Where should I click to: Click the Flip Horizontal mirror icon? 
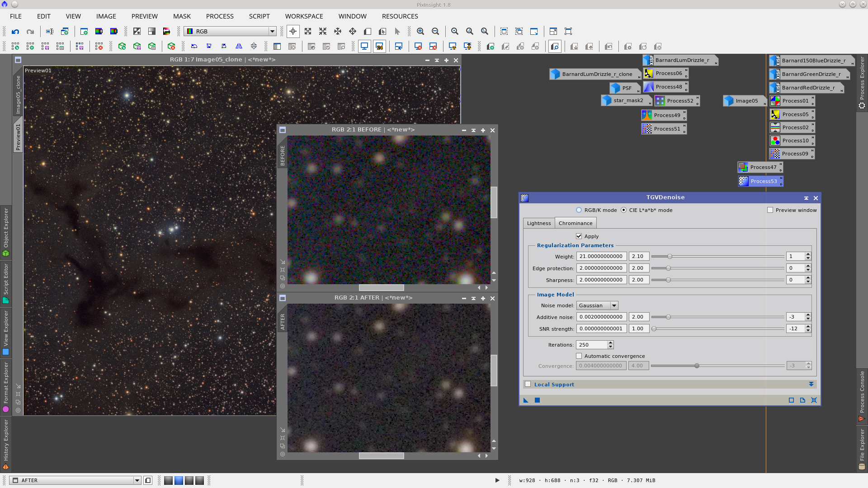tap(239, 47)
